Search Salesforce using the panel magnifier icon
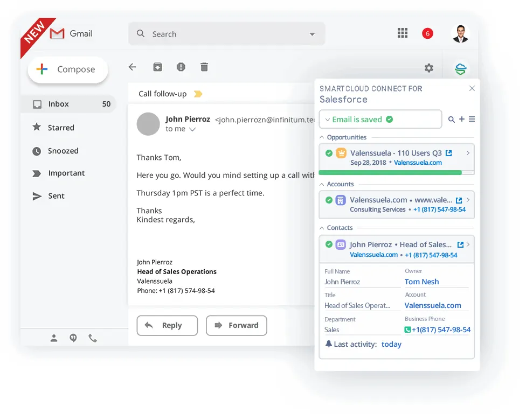526x420 pixels. click(x=452, y=120)
